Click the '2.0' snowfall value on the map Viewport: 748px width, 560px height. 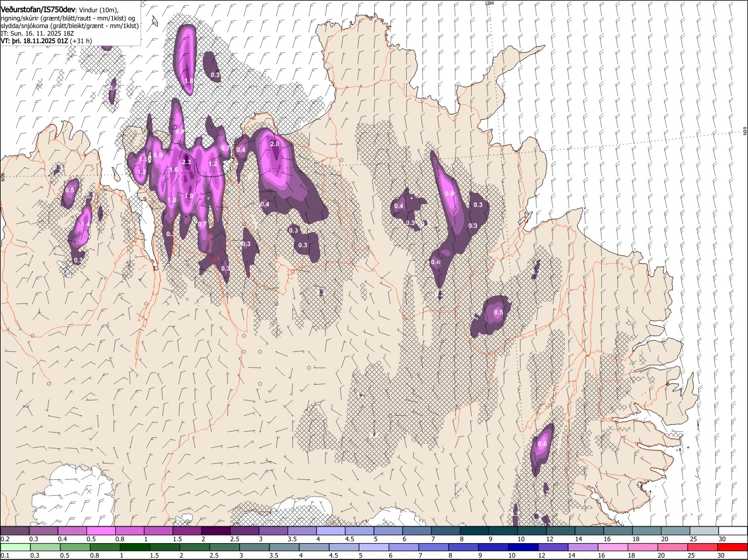pos(275,144)
